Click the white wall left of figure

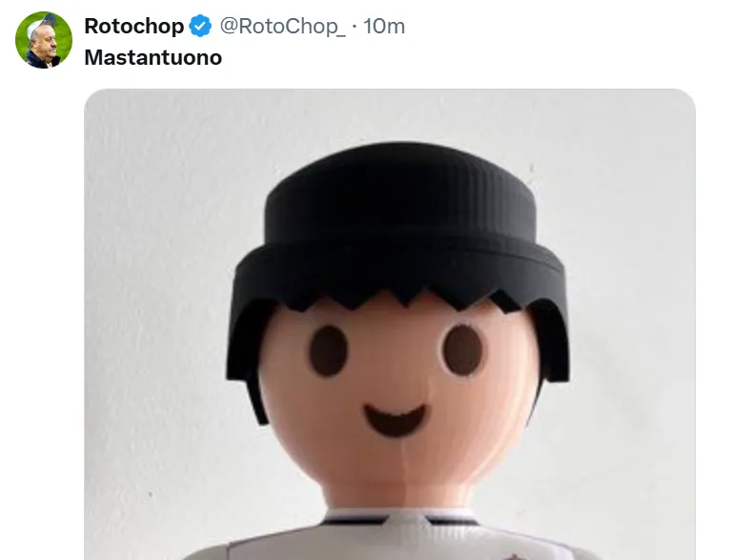click(153, 326)
